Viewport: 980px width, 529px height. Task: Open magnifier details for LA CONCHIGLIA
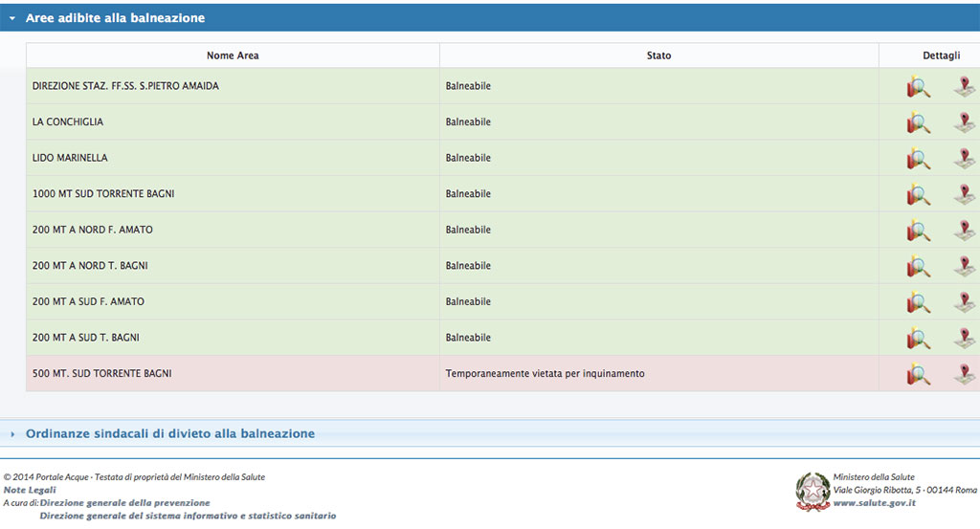[918, 122]
